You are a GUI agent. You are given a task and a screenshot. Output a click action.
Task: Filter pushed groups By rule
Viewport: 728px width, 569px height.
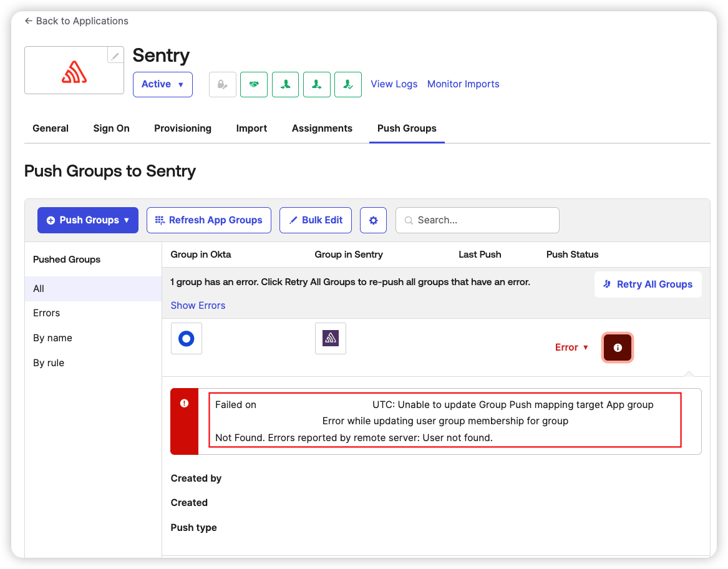click(x=94, y=362)
